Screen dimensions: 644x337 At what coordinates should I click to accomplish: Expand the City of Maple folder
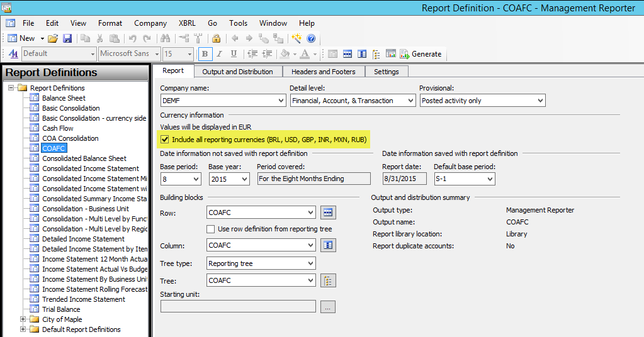coord(23,319)
